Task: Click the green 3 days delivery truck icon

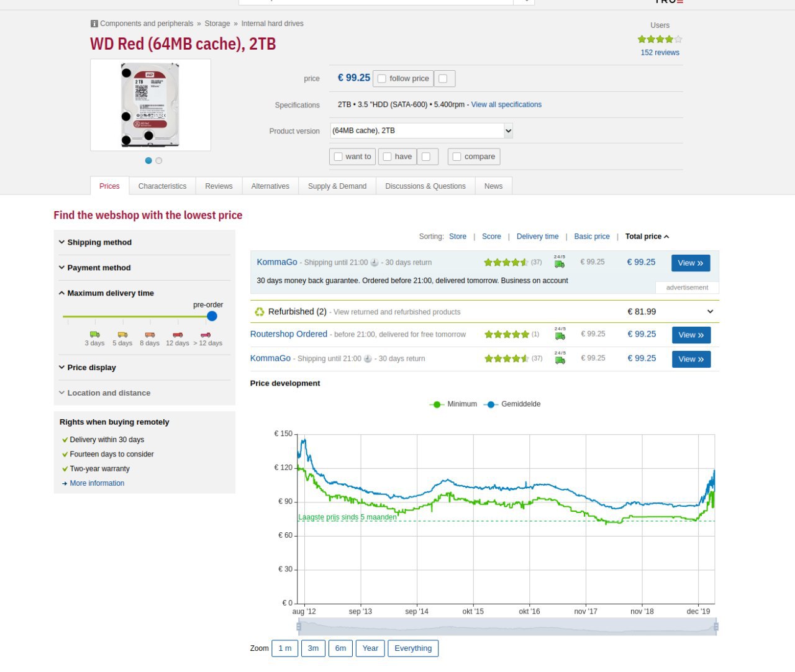Action: point(94,335)
